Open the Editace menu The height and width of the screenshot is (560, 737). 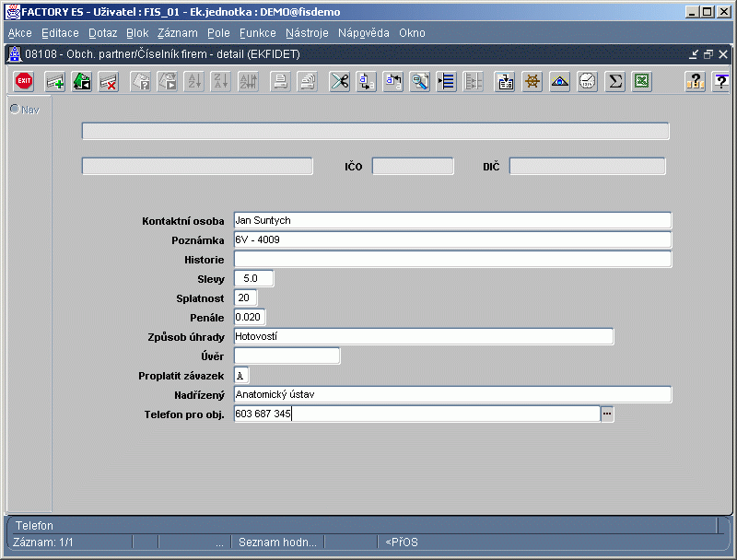tap(60, 33)
